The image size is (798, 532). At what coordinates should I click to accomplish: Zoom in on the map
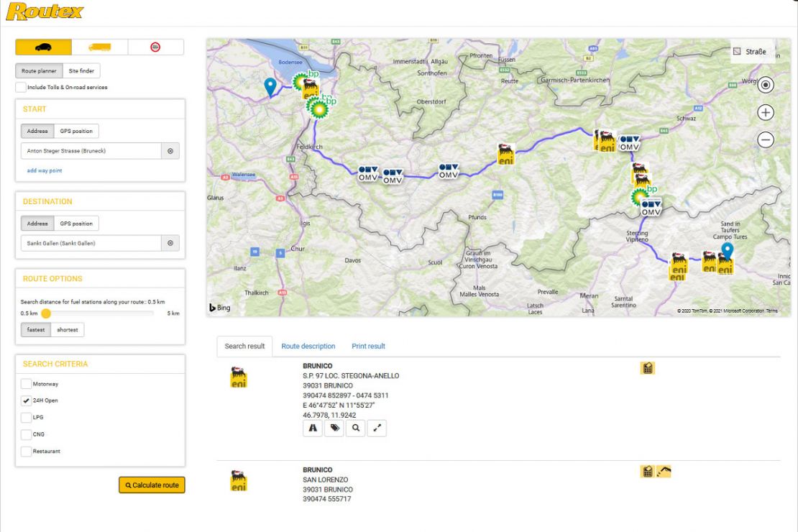(x=766, y=112)
